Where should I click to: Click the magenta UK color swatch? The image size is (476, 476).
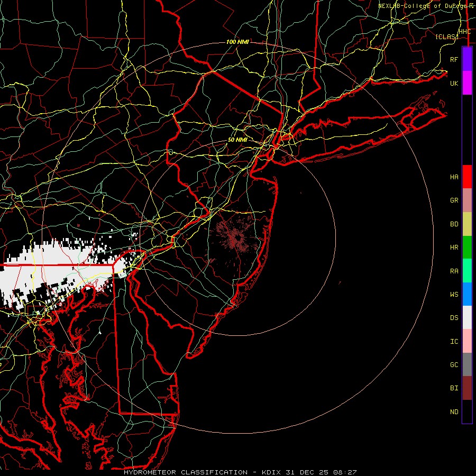pos(467,83)
